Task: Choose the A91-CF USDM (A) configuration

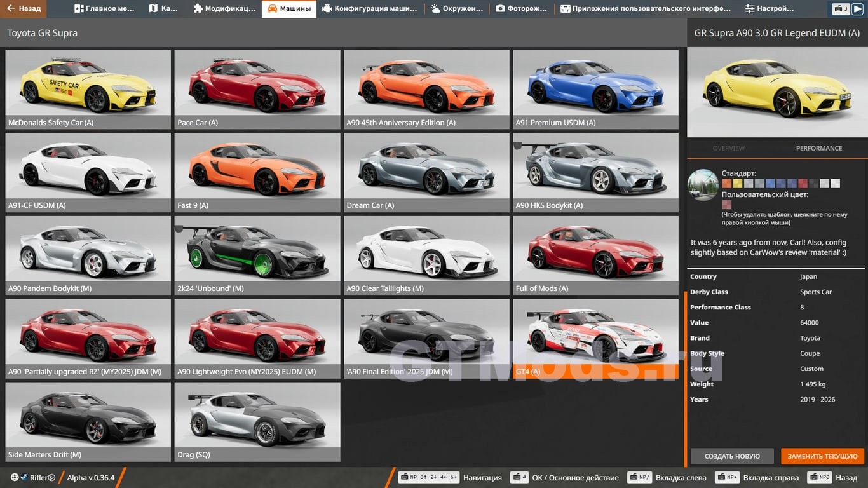Action: point(88,173)
